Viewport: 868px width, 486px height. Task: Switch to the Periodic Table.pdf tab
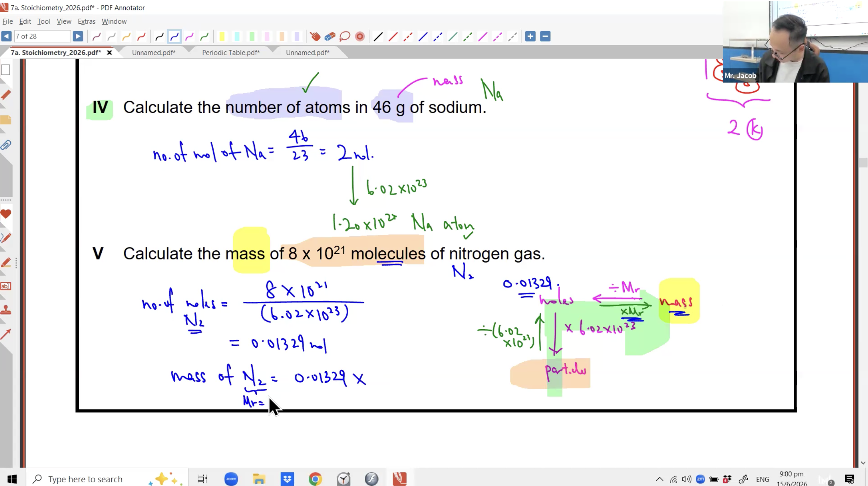231,53
